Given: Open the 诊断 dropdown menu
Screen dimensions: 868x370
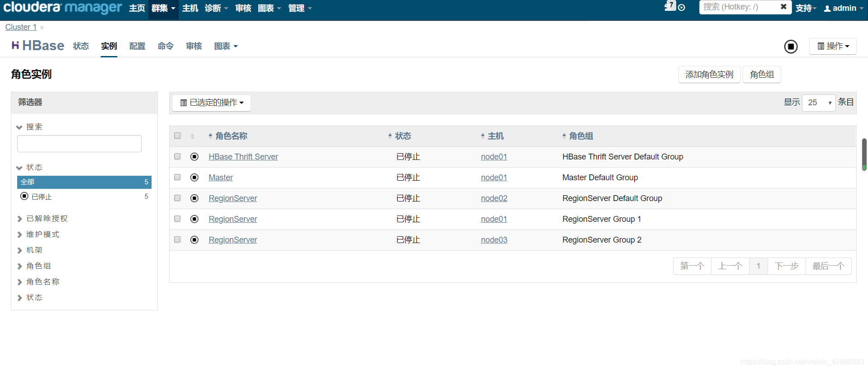Looking at the screenshot, I should click(216, 8).
